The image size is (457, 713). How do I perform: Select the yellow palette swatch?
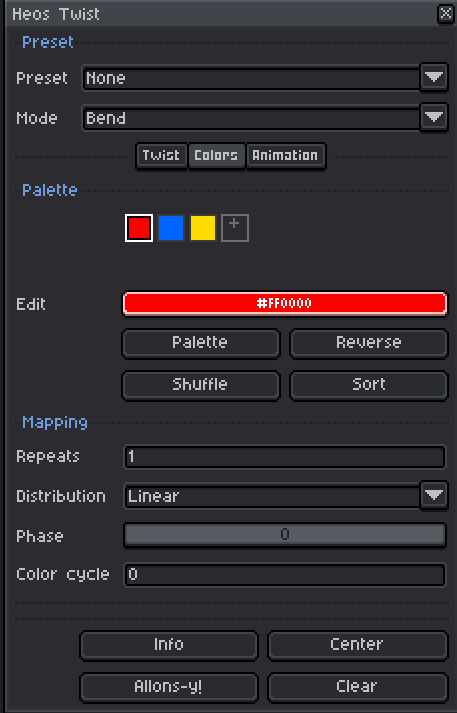(x=203, y=228)
